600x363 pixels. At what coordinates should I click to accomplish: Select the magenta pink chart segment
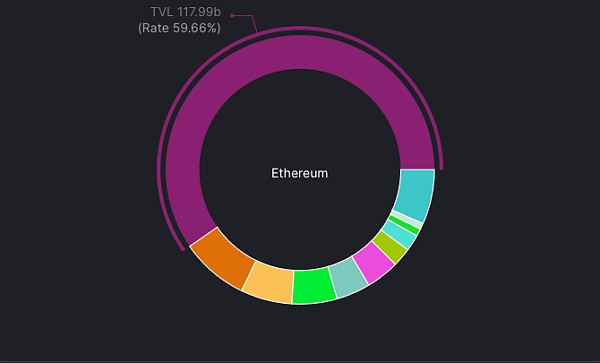(x=373, y=263)
